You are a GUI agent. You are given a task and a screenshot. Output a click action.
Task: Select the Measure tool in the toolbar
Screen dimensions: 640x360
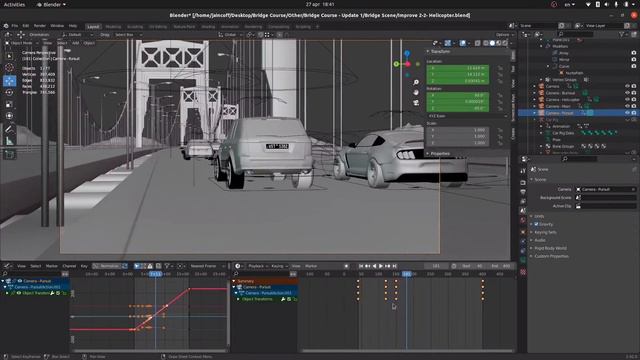coord(9,141)
